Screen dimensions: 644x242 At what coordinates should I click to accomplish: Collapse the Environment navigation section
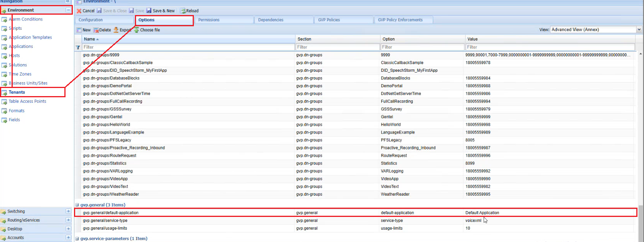[x=68, y=10]
